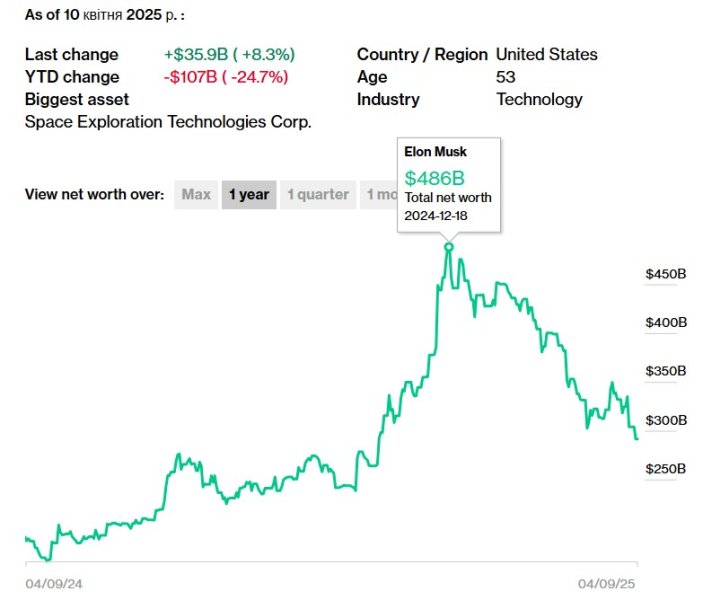The width and height of the screenshot is (703, 600).
Task: Select the partially hidden 1 month option
Action: [x=380, y=195]
